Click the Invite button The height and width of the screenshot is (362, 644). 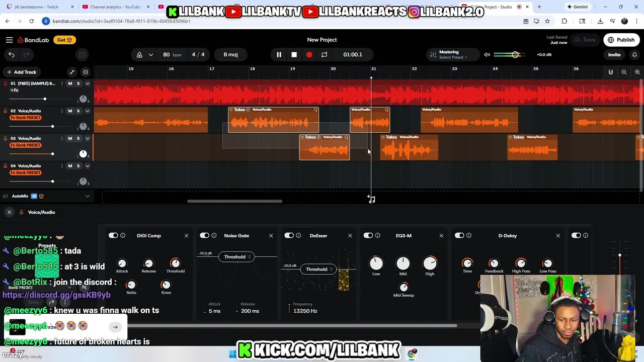614,54
